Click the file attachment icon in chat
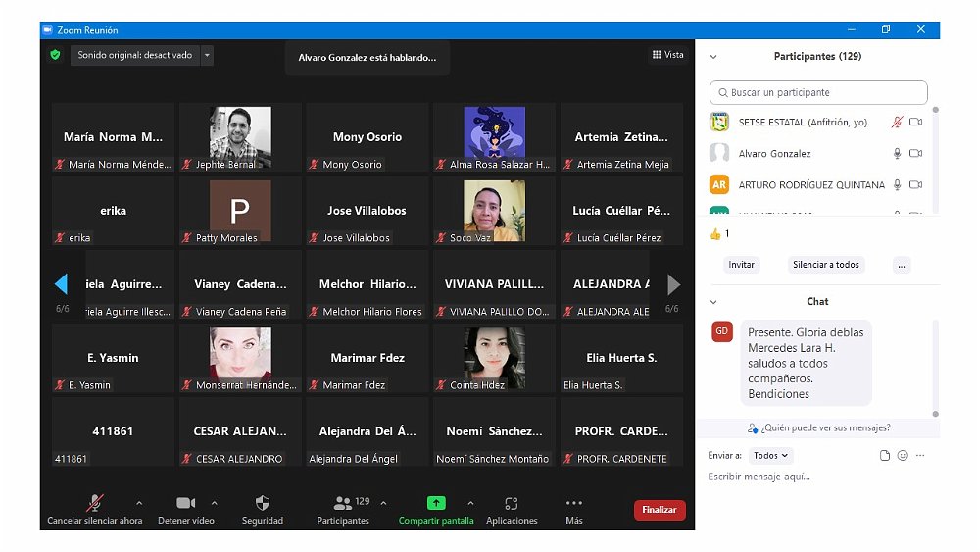Viewport: 980px width, 552px height. click(885, 456)
